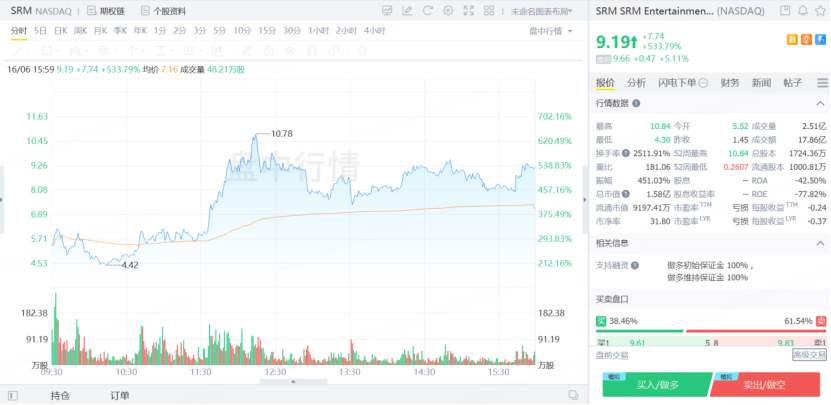Click the edit note pencil icon in the top toolbar
This screenshot has height=405, width=831.
tap(407, 11)
